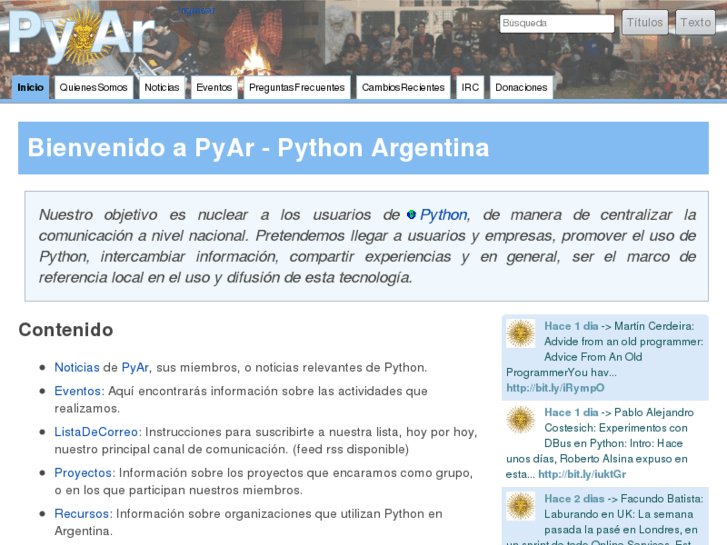Open the bit.ly/iRympO link
The image size is (727, 545).
555,388
